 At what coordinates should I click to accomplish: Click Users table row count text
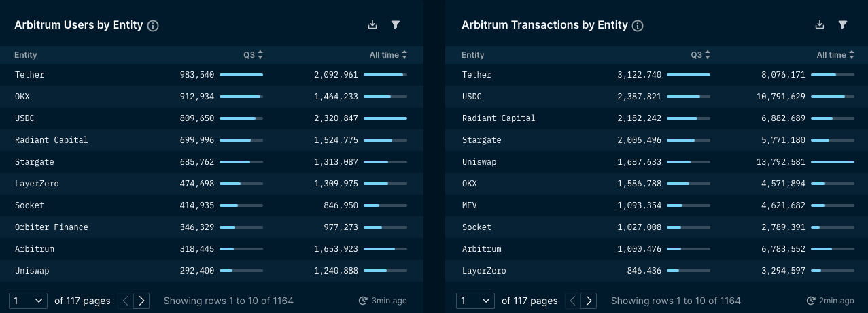point(228,301)
